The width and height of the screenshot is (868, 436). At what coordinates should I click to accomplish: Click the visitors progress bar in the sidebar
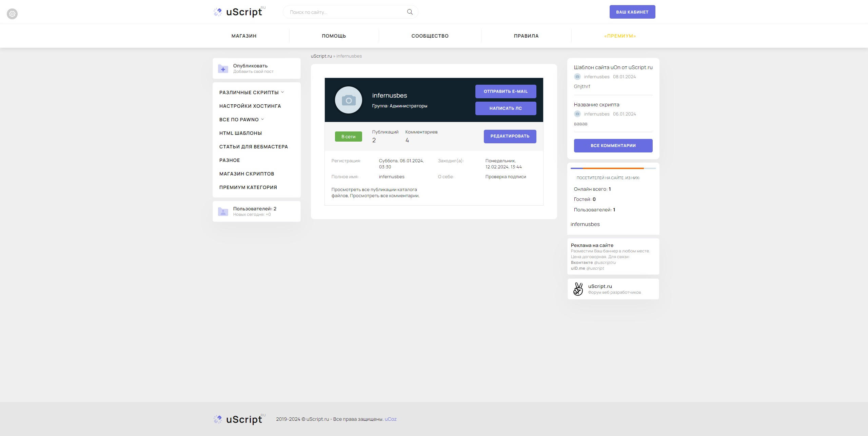(x=613, y=168)
